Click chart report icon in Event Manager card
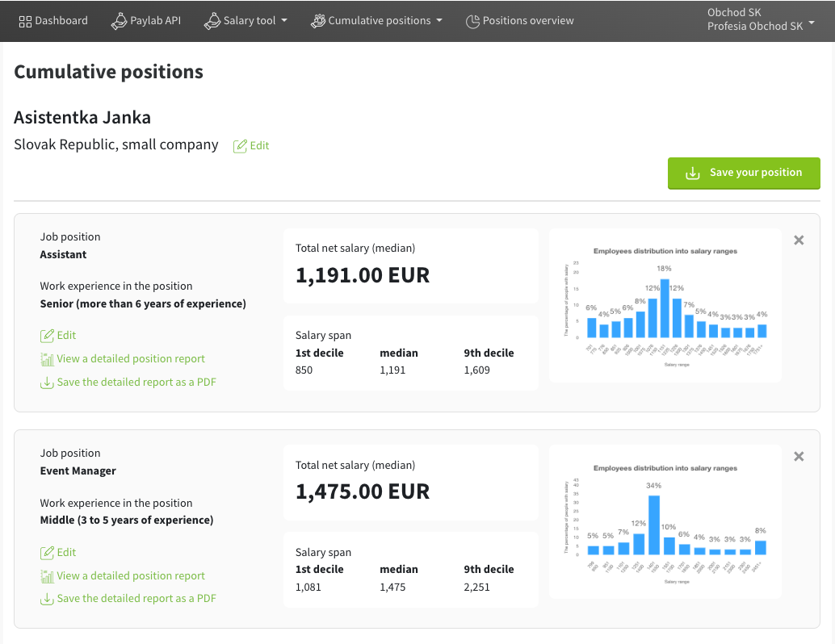The image size is (835, 644). [47, 576]
